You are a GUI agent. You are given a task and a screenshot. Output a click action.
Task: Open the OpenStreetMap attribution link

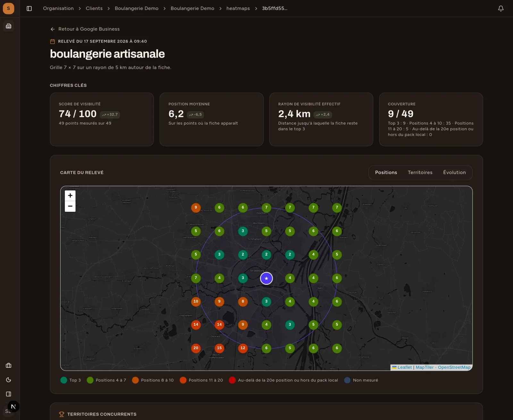pyautogui.click(x=454, y=367)
